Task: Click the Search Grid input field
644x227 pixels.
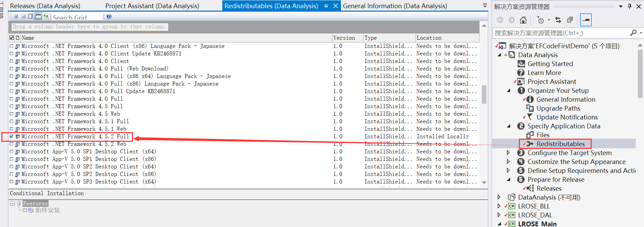Action: (x=77, y=17)
